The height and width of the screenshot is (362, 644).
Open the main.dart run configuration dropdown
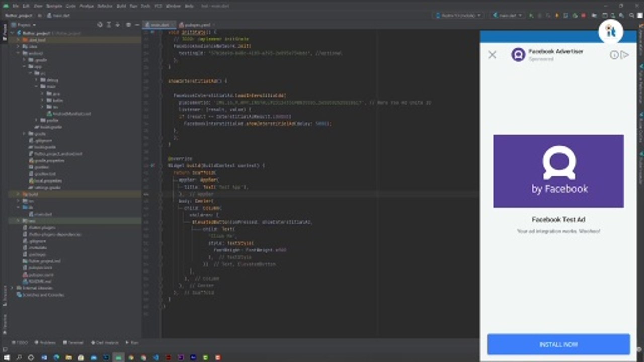[508, 15]
